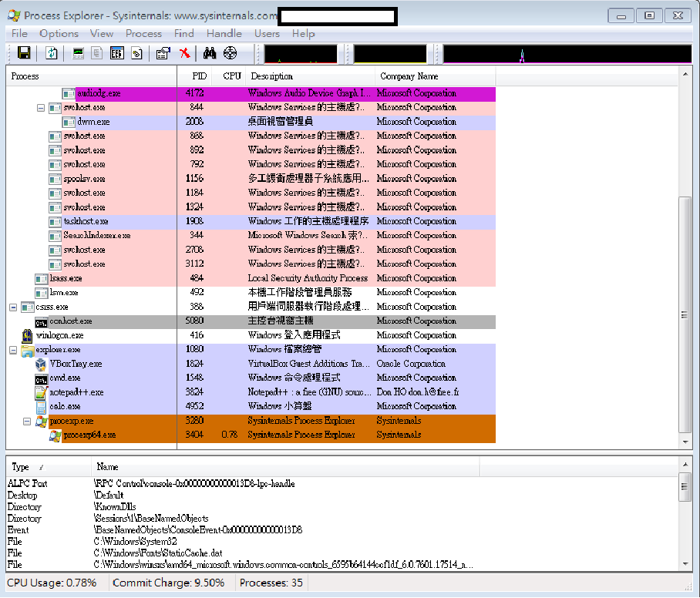The height and width of the screenshot is (598, 700).
Task: Click the handle pane scrollbar up arrow
Action: (685, 465)
